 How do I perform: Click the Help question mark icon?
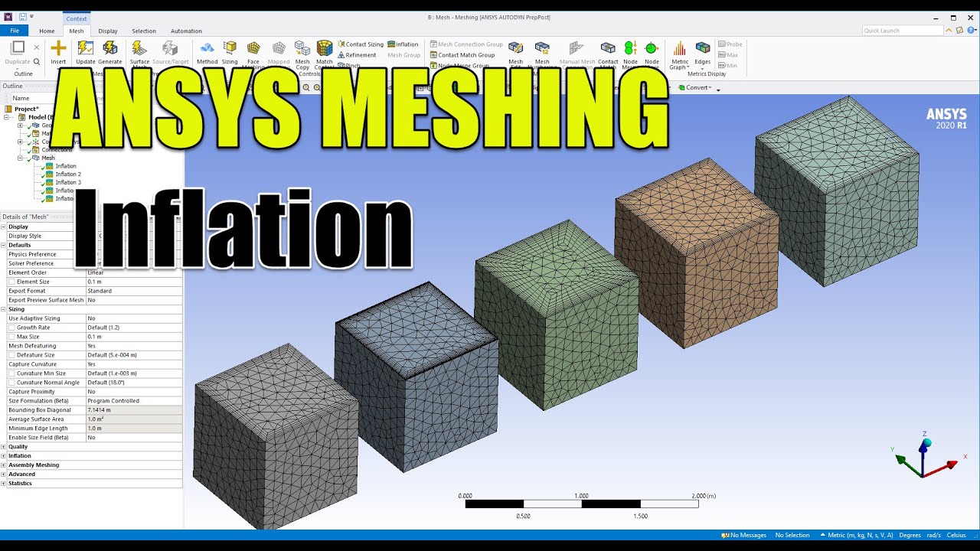pos(970,31)
